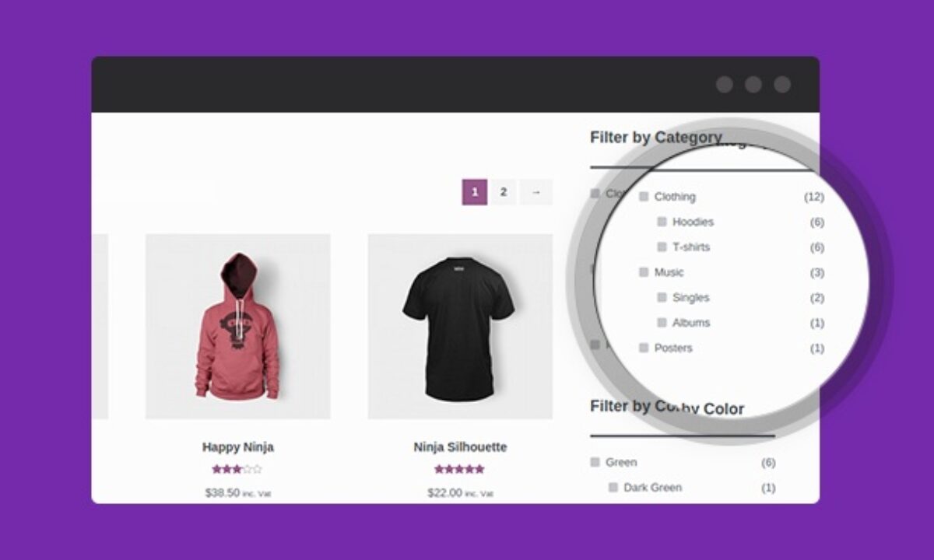
Task: Toggle the Albums subcategory checkbox
Action: pyautogui.click(x=662, y=322)
